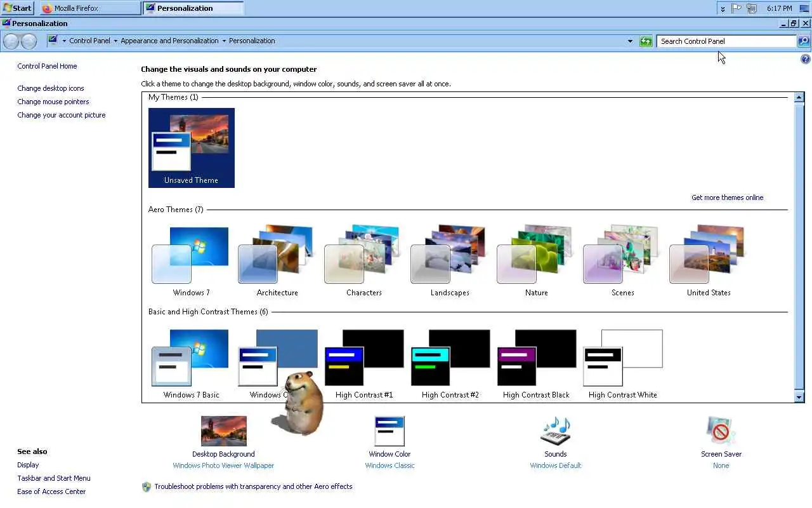Open Troubleshoot transparency and Aero effects link
812x508 pixels.
253,486
